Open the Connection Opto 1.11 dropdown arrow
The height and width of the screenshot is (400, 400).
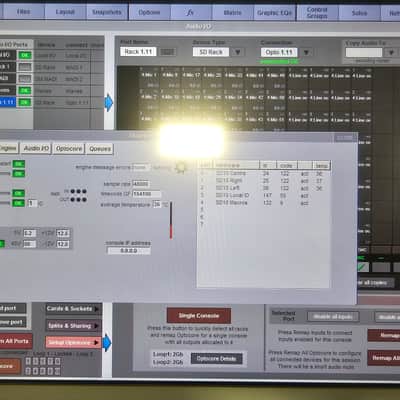tap(306, 52)
